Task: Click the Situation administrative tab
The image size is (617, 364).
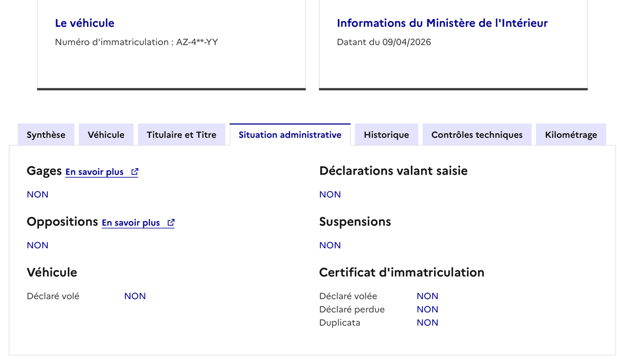Action: click(290, 135)
